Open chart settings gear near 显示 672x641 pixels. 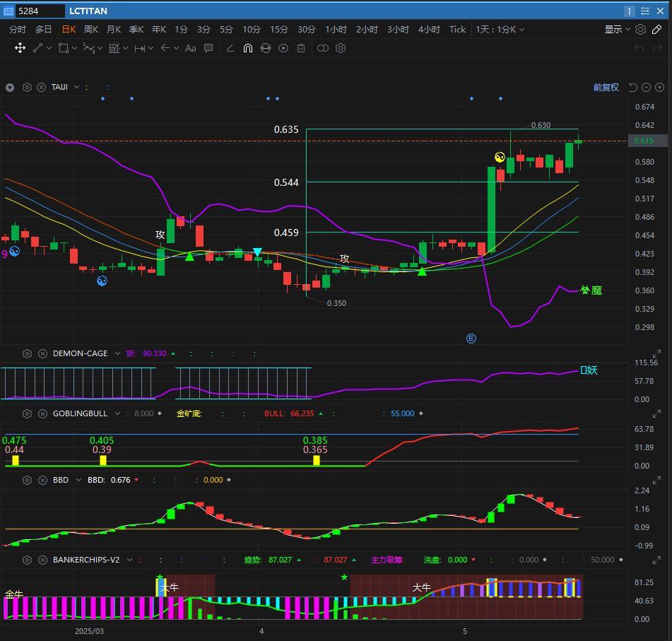pyautogui.click(x=640, y=29)
